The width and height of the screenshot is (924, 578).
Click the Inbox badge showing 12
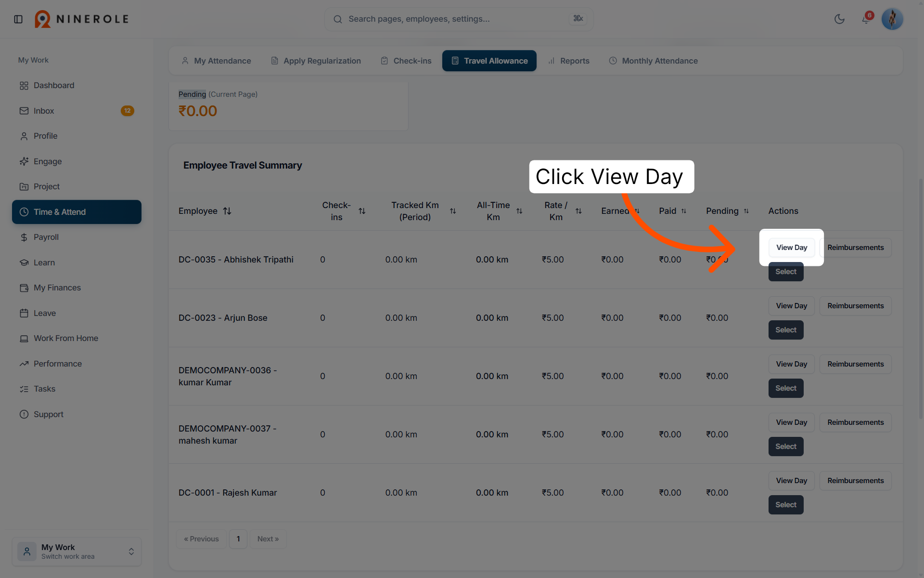tap(127, 111)
